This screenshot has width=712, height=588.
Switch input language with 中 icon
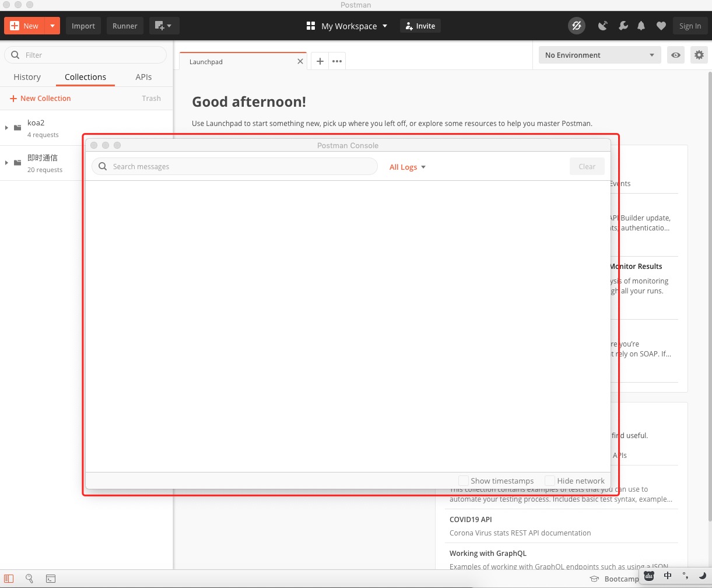pos(668,576)
